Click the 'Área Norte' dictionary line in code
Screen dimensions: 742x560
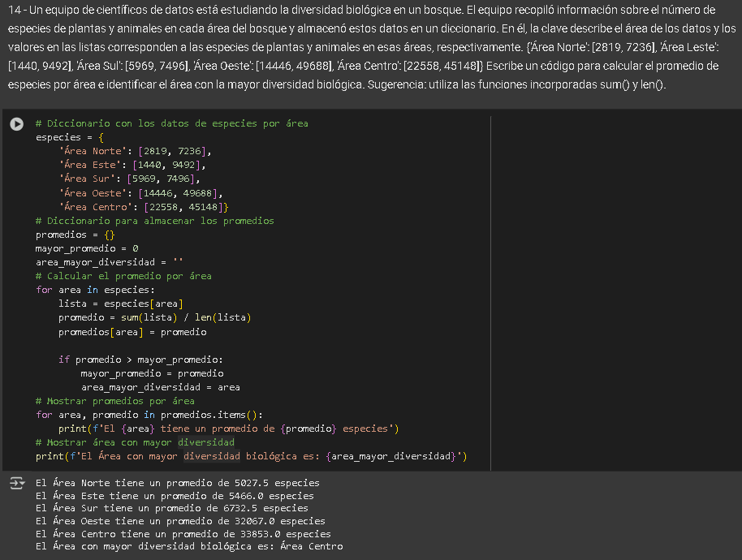point(135,151)
